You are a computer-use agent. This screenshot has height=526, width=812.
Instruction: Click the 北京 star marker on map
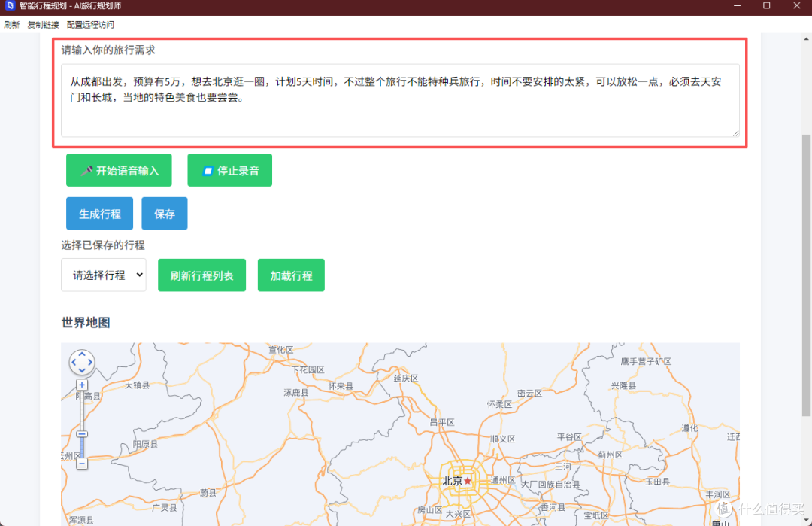(468, 481)
